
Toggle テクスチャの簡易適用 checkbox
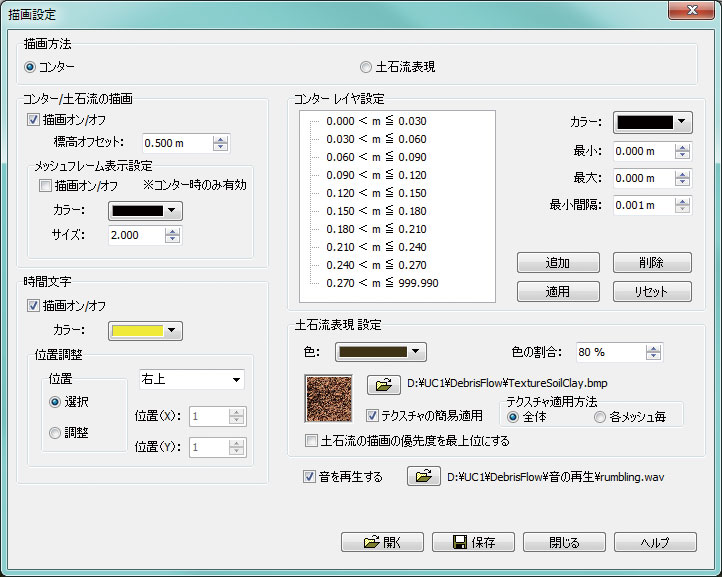(372, 416)
